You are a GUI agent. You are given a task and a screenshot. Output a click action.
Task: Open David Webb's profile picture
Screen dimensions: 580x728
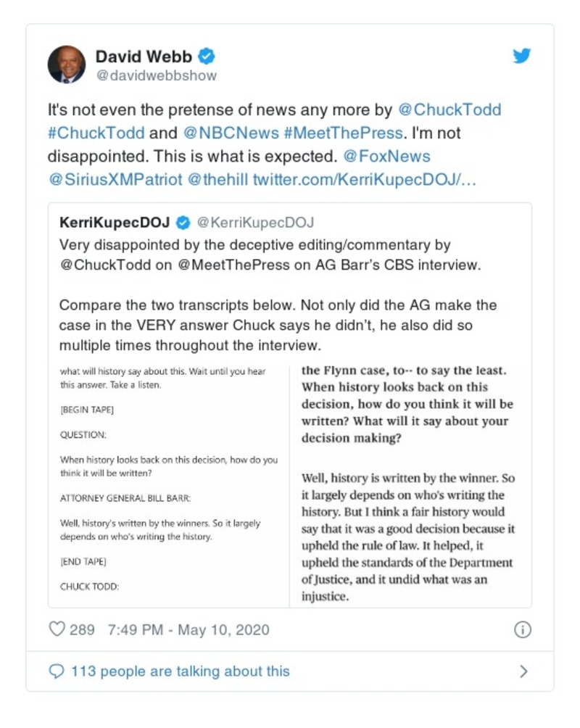coord(67,65)
